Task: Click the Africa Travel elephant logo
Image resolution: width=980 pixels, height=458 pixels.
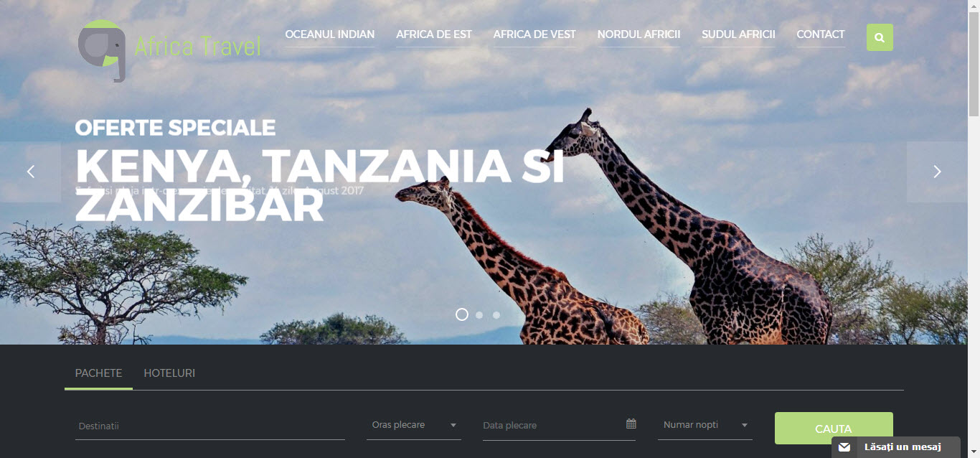Action: click(169, 50)
